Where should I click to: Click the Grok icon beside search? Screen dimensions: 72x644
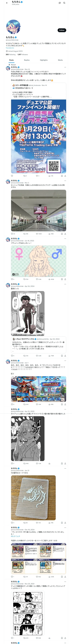pos(60,3)
